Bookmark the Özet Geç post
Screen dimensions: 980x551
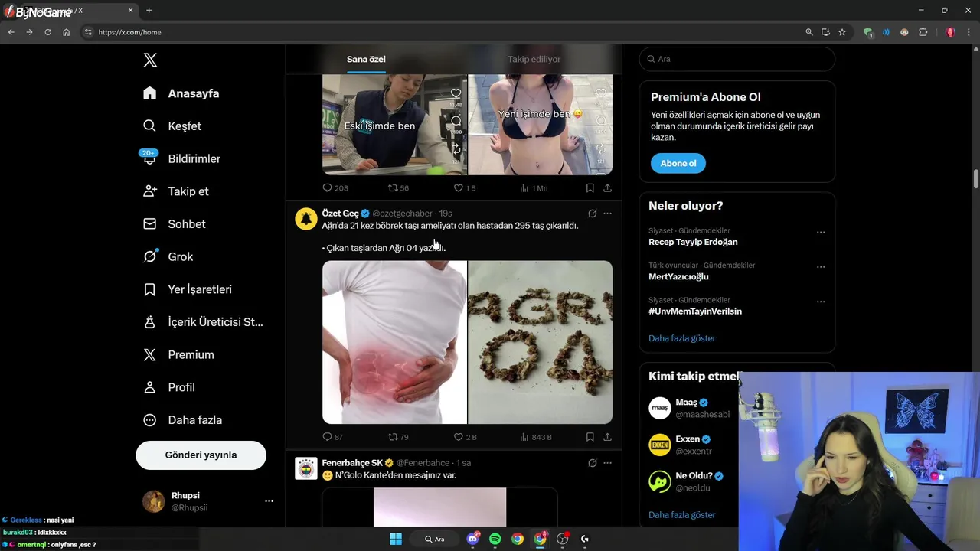click(x=590, y=437)
